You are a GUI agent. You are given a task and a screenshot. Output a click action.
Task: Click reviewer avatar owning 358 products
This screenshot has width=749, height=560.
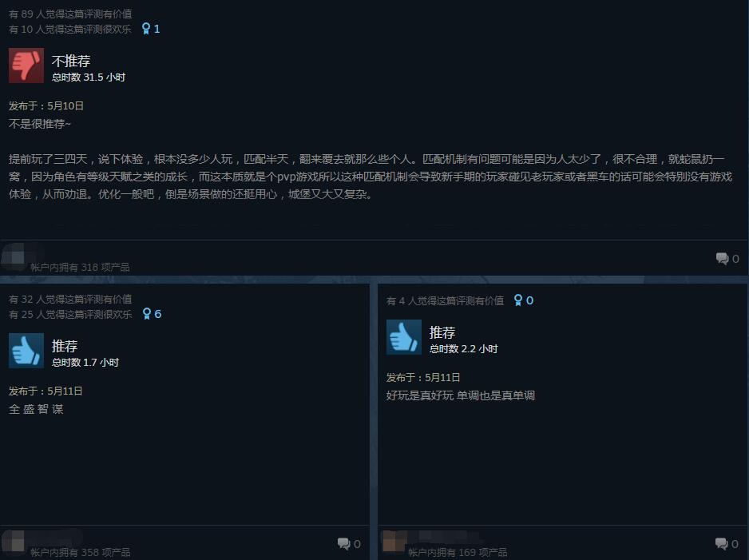pos(13,542)
